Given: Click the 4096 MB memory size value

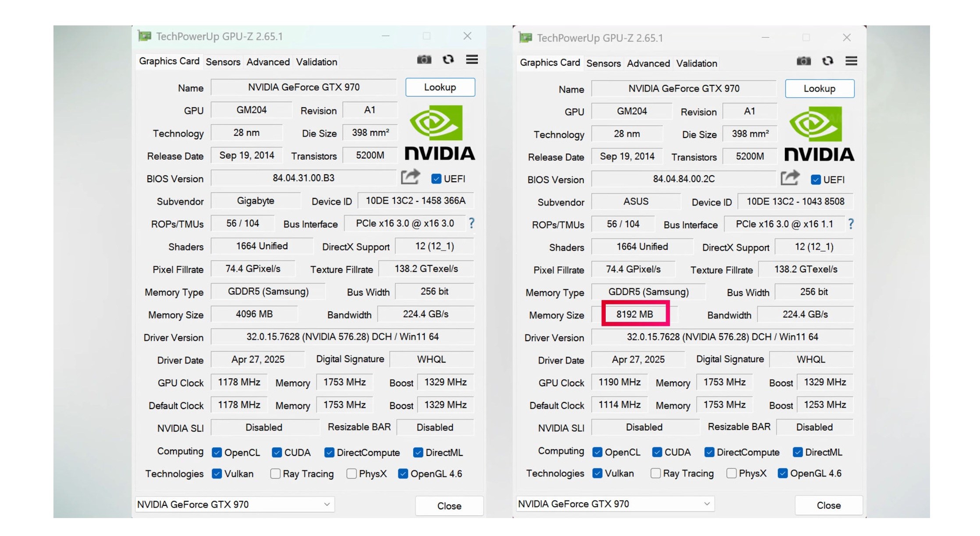Looking at the screenshot, I should [x=254, y=314].
